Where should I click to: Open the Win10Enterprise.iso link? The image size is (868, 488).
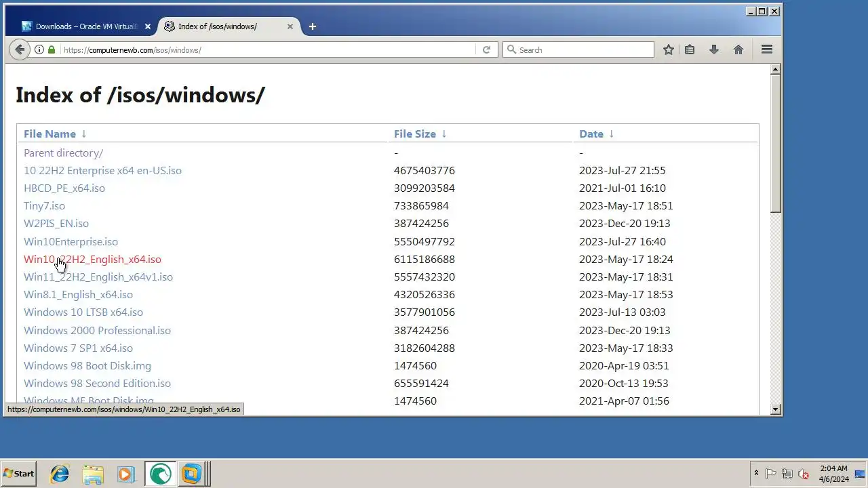[71, 242]
